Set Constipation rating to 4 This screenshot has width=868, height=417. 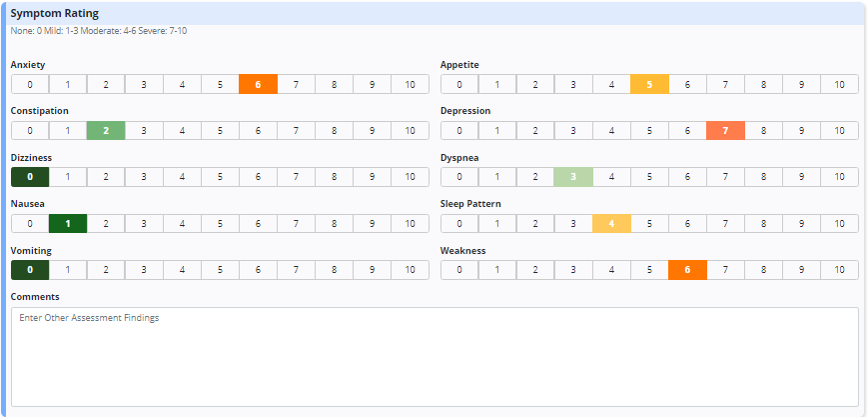[182, 131]
